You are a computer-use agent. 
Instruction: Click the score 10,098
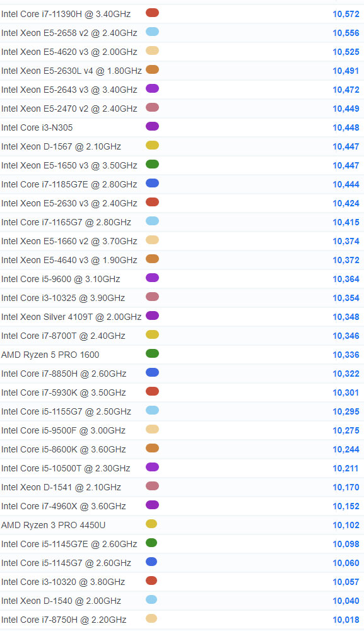pos(346,544)
